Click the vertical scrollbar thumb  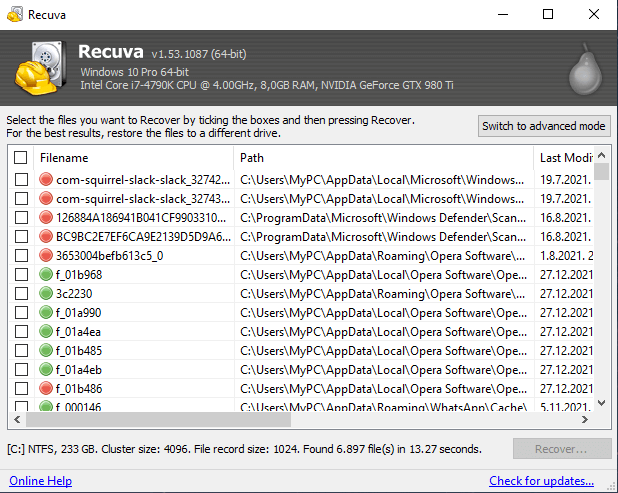pos(601,172)
